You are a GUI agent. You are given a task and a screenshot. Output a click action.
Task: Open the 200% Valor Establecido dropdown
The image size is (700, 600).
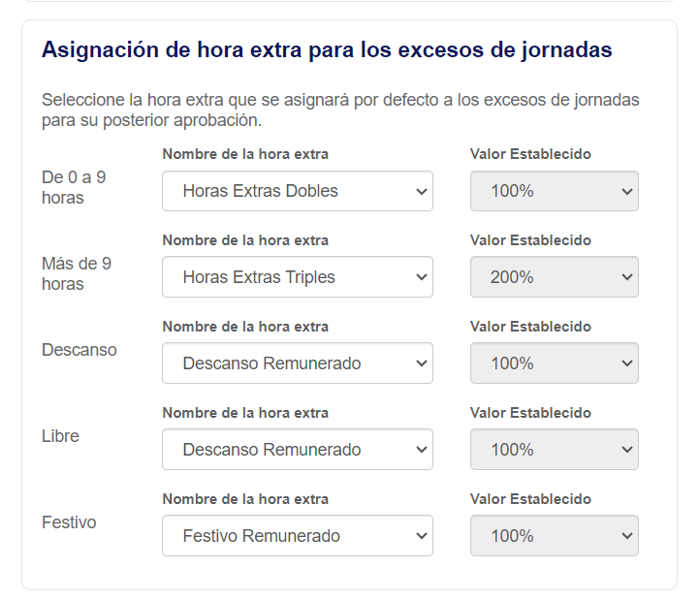click(x=554, y=277)
